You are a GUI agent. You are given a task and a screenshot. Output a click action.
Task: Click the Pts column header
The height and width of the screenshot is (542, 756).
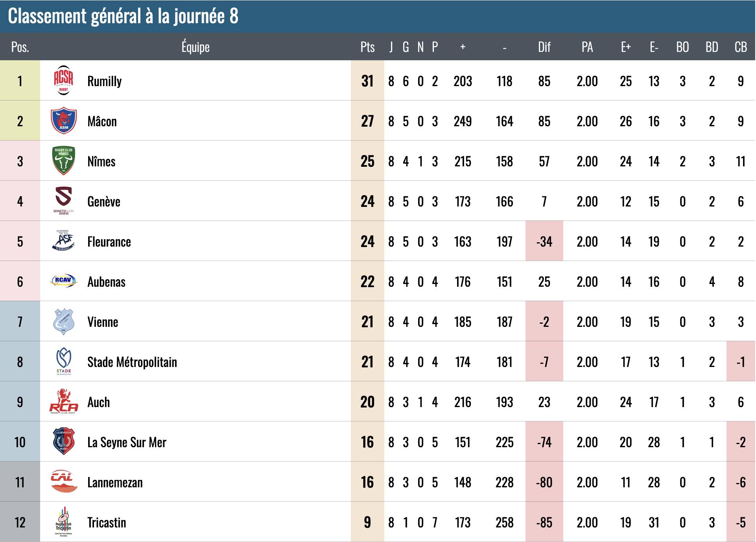(x=367, y=47)
